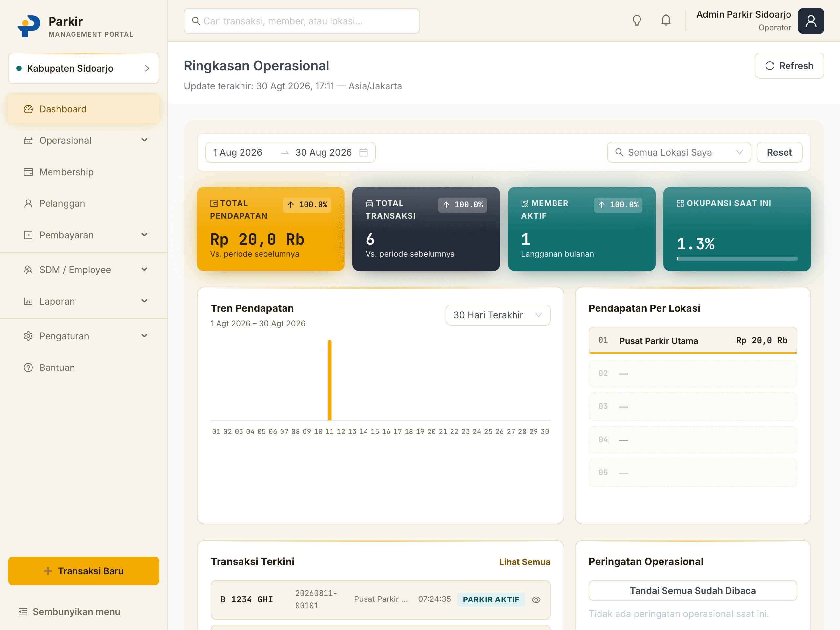Click the Total Transaksi car icon
Viewport: 840px width, 630px height.
369,203
